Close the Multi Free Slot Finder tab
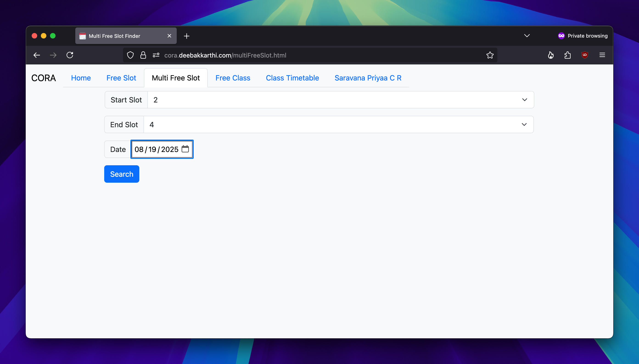This screenshot has width=639, height=364. click(x=169, y=36)
